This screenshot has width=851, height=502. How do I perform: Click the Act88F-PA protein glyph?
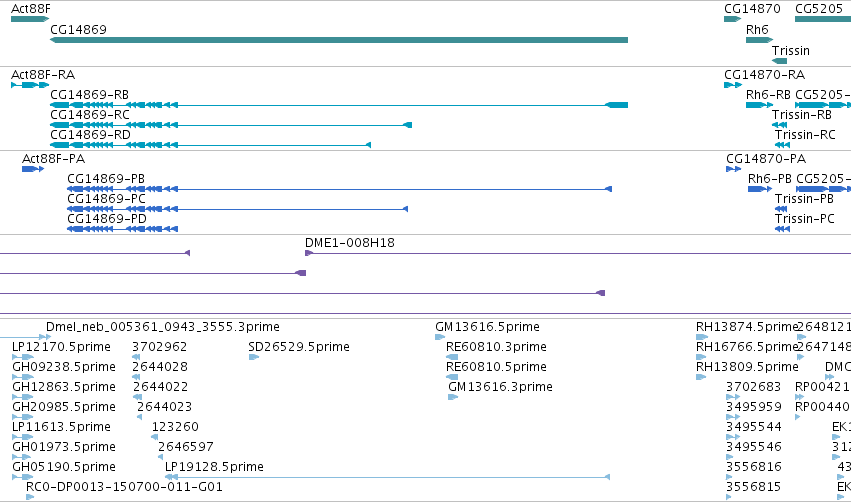coord(33,169)
